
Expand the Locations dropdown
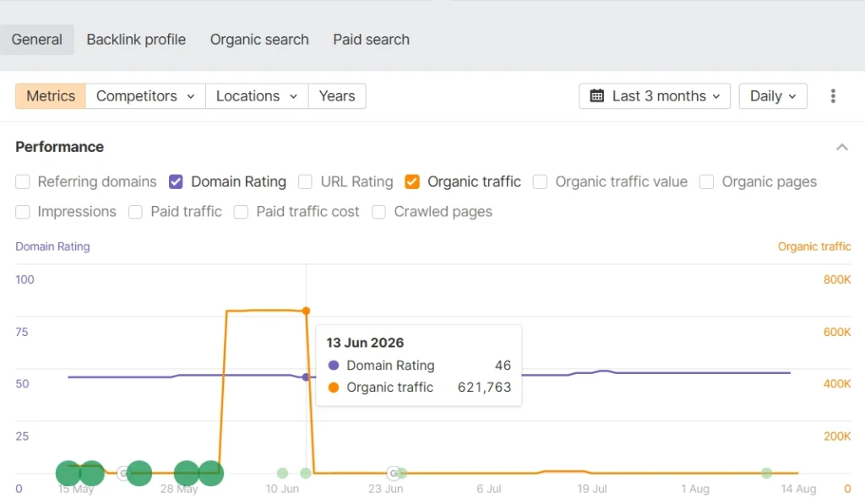pyautogui.click(x=257, y=96)
